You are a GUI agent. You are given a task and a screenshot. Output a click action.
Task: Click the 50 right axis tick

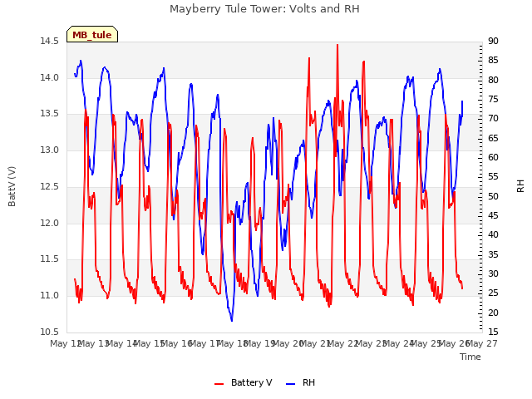pos(493,196)
